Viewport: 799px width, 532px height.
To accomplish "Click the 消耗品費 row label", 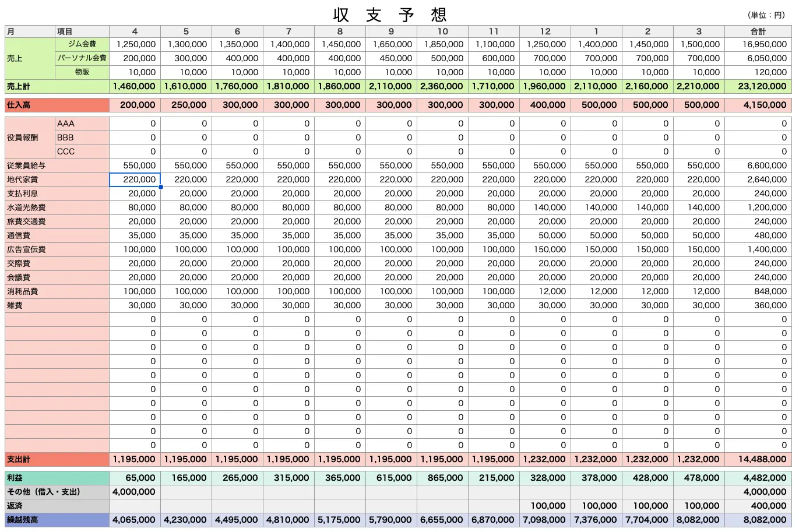I will [57, 291].
